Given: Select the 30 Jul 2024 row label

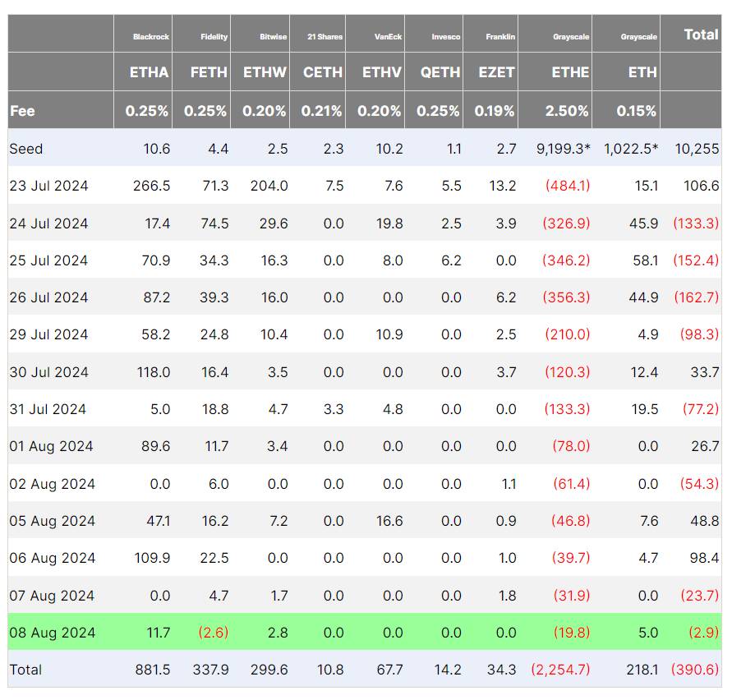Looking at the screenshot, I should coord(48,373).
